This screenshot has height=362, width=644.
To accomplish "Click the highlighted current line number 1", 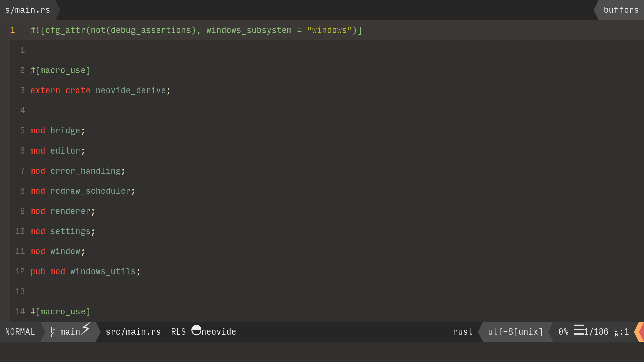I will click(x=13, y=30).
